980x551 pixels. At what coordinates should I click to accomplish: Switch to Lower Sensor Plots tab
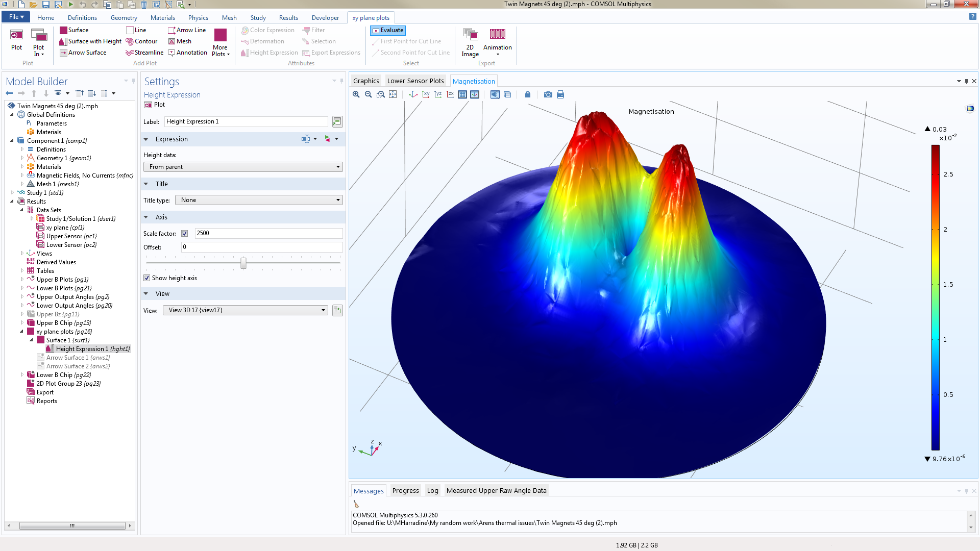click(x=415, y=81)
